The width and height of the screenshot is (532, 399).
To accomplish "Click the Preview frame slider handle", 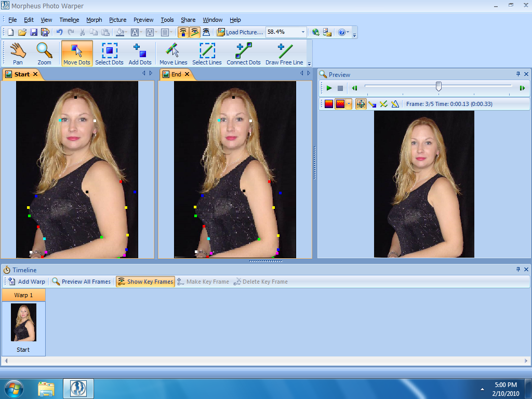I will (x=438, y=86).
